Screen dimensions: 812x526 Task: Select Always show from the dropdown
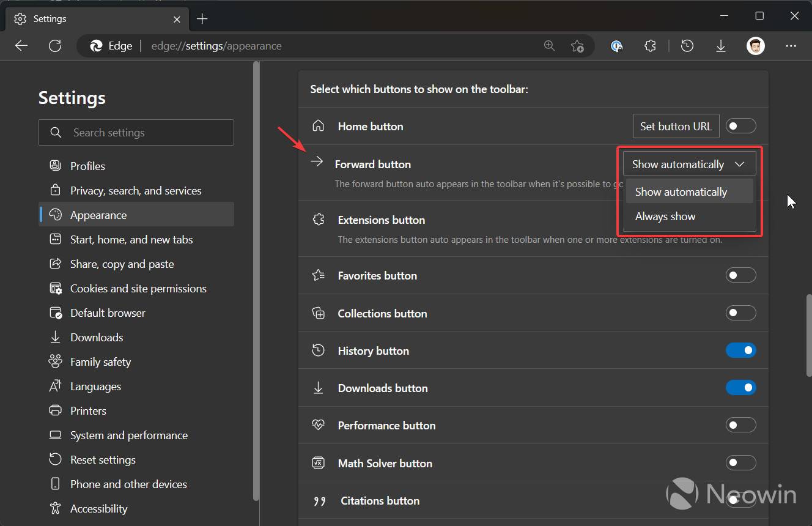point(665,216)
